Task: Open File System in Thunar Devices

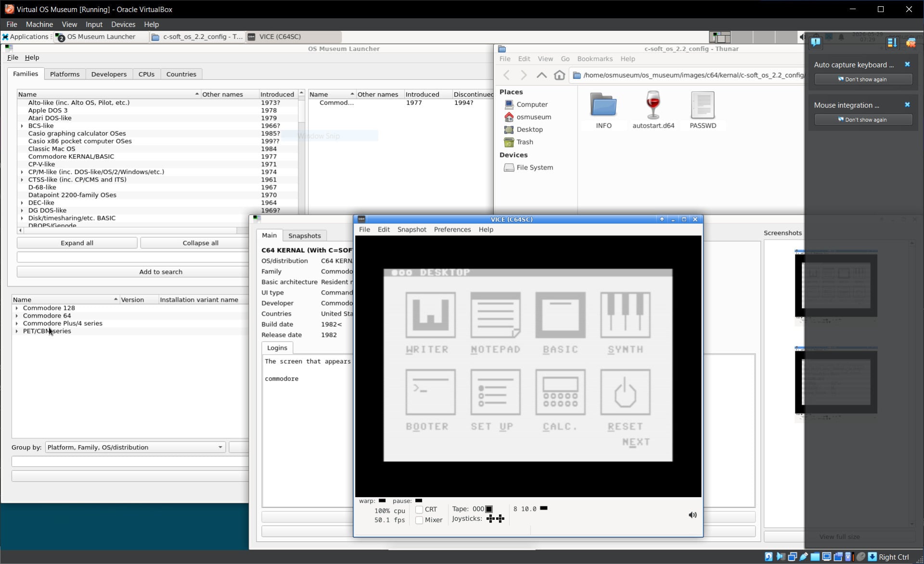Action: [x=534, y=167]
